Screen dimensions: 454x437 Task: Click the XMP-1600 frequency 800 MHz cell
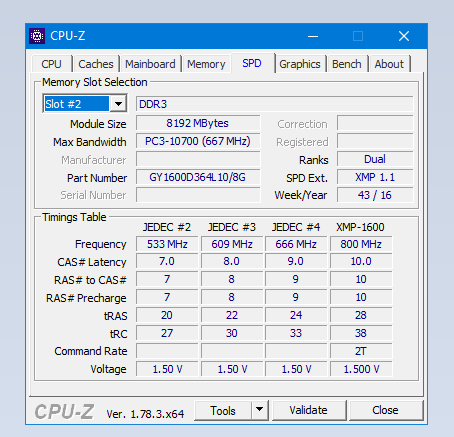(x=361, y=244)
